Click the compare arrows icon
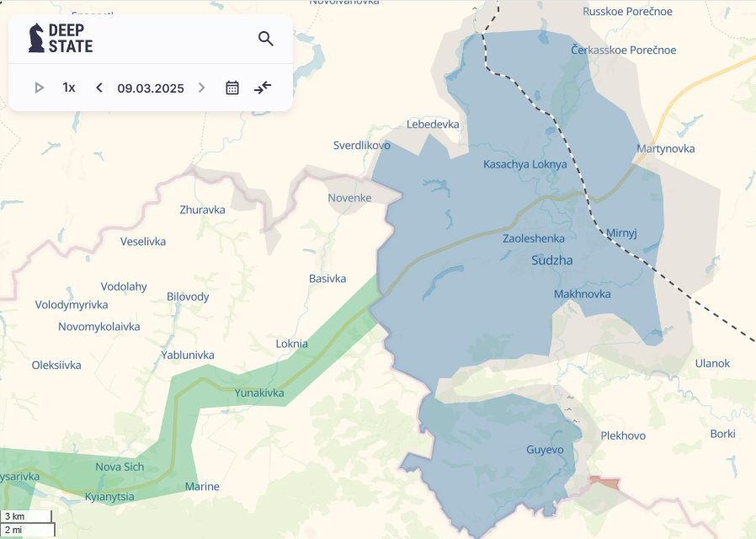 click(x=263, y=88)
